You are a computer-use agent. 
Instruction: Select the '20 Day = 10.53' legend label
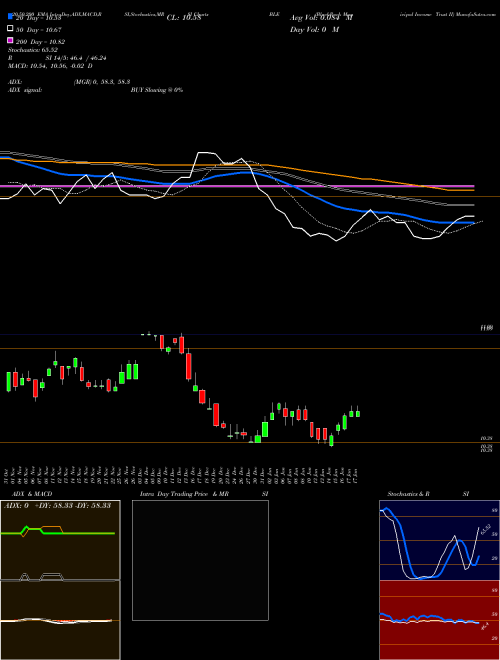39,18
